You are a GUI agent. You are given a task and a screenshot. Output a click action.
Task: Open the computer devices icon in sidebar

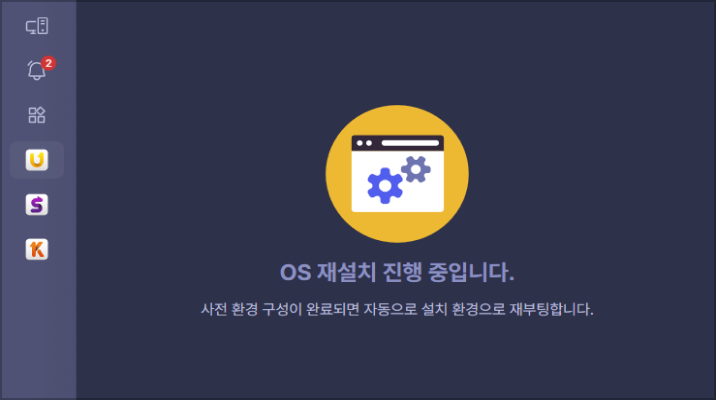(x=37, y=26)
